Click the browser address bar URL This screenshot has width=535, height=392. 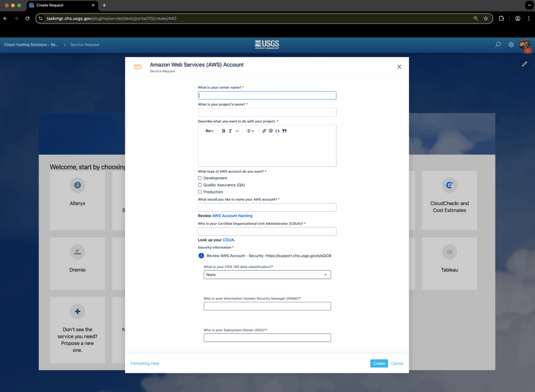(112, 18)
